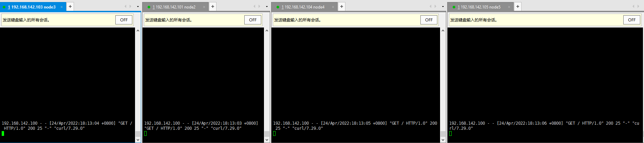Switch to the 192.168.142.104 node4 tab
The image size is (644, 143).
[x=304, y=7]
